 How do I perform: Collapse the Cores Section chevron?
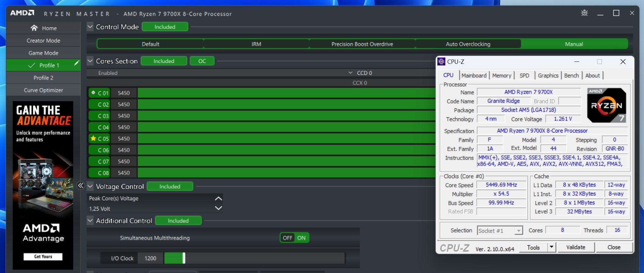click(90, 61)
